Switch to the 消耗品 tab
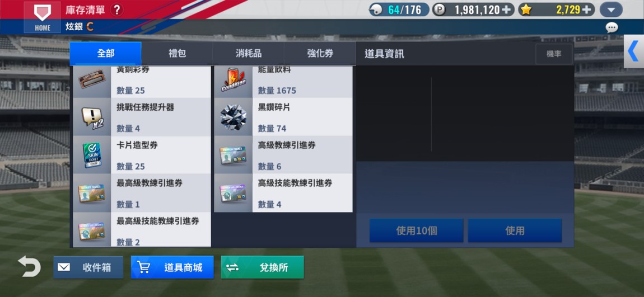 249,54
